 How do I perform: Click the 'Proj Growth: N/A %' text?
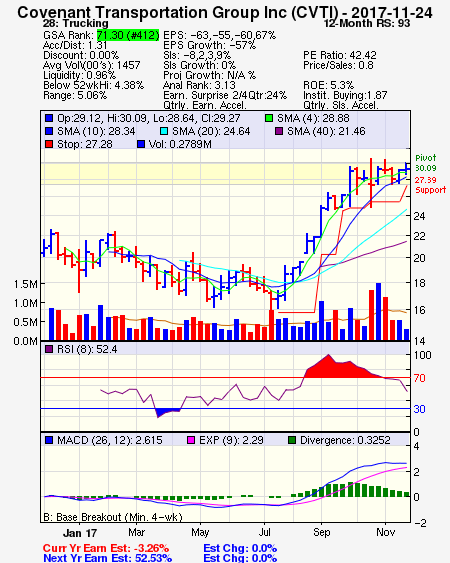209,75
